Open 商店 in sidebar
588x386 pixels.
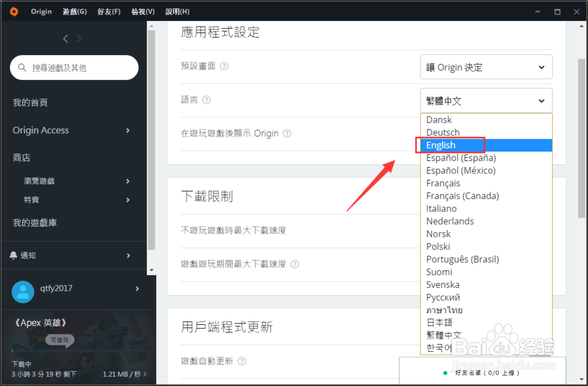click(21, 158)
